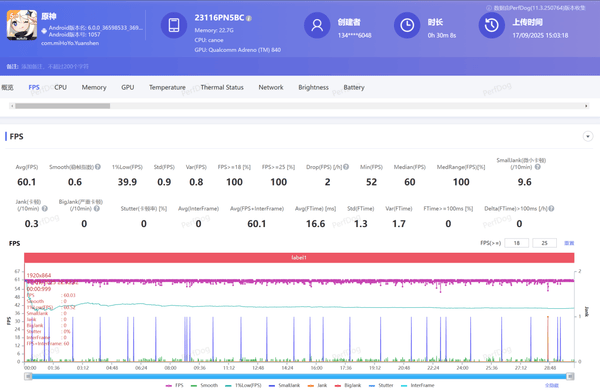
Task: Click the select-all link below chart
Action: tap(551, 385)
